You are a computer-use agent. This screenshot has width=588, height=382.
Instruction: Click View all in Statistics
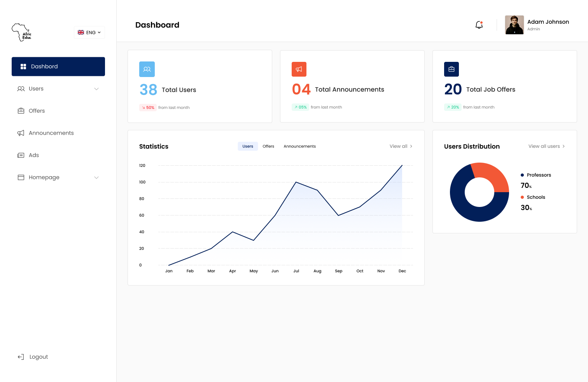pos(401,146)
